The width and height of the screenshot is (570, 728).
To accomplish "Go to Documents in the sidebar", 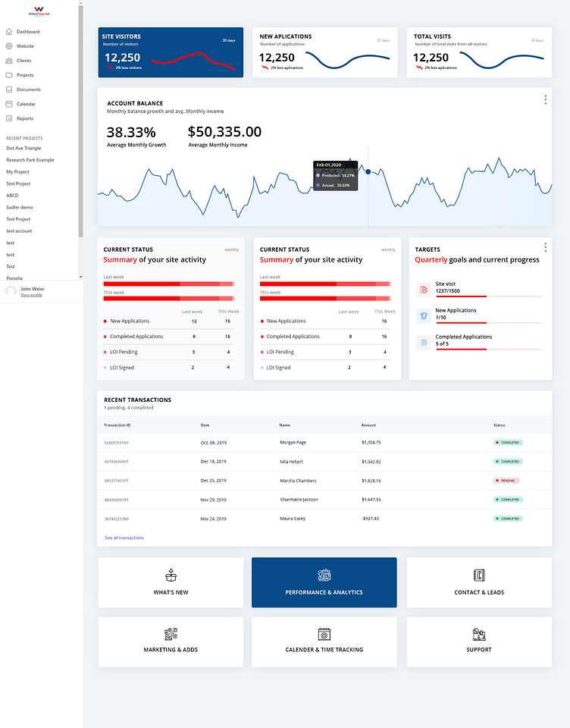I will click(28, 89).
